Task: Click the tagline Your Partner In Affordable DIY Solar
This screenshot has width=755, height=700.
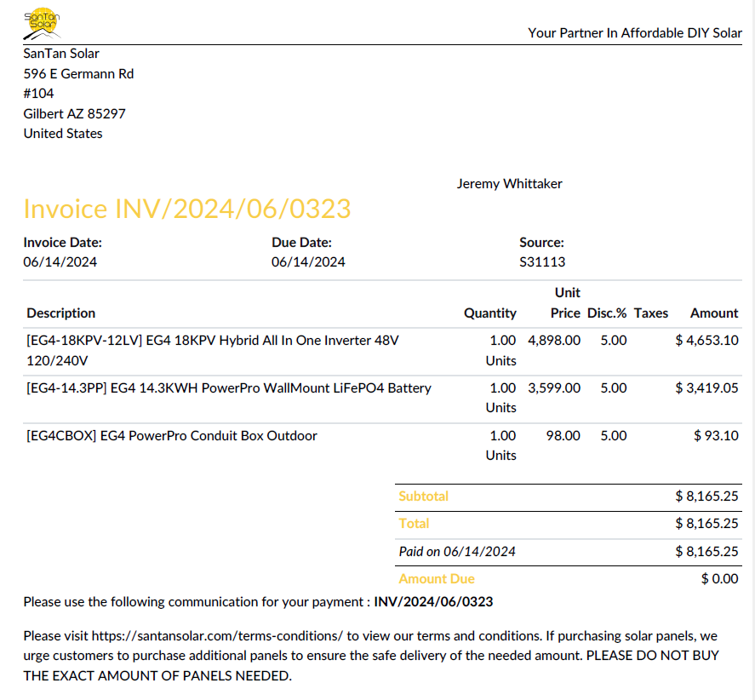Action: tap(634, 33)
